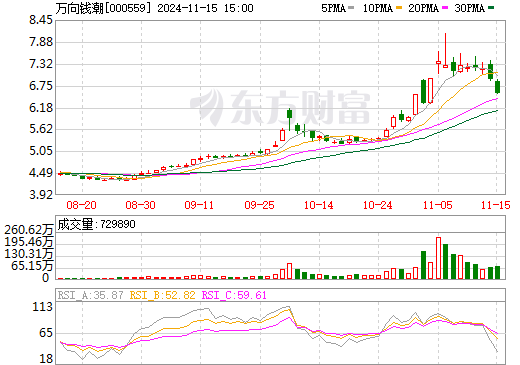520x365 pixels.
Task: Click the 5PMA legend label
Action: point(333,8)
